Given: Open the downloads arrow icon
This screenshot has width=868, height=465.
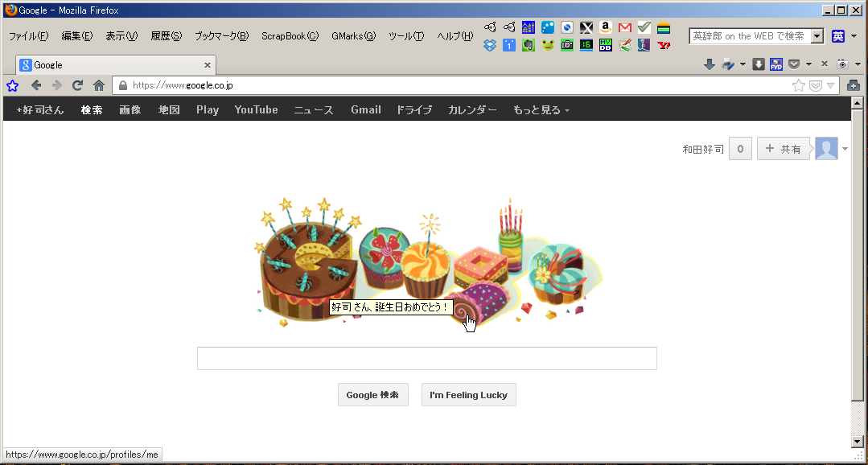Looking at the screenshot, I should (709, 64).
